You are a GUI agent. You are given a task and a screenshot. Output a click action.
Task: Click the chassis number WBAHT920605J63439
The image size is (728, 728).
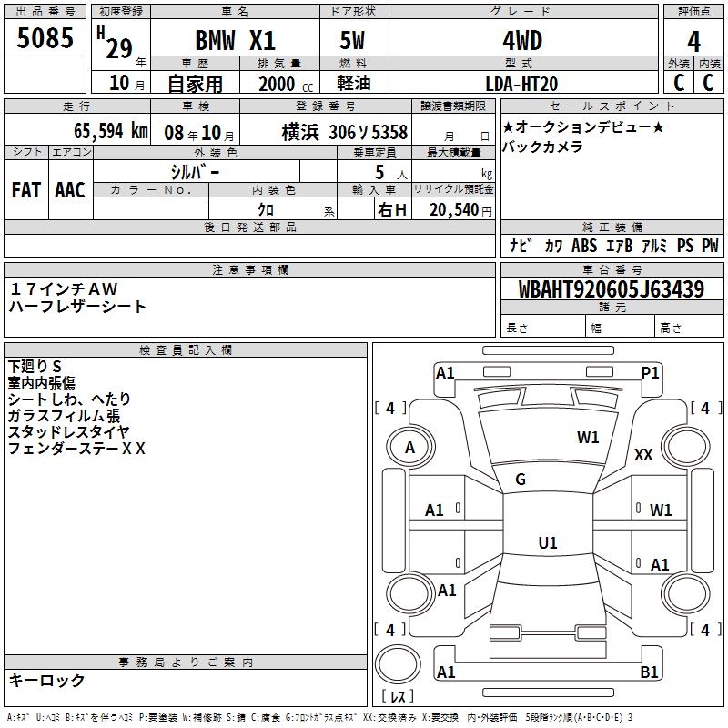[612, 289]
